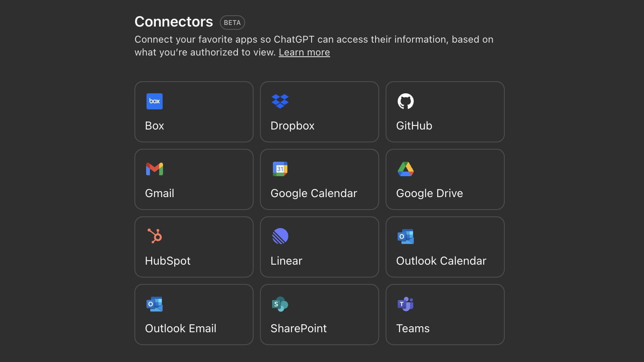Screen dimensions: 644x362
Task: Click the Google Drive triangle icon
Action: click(x=406, y=169)
